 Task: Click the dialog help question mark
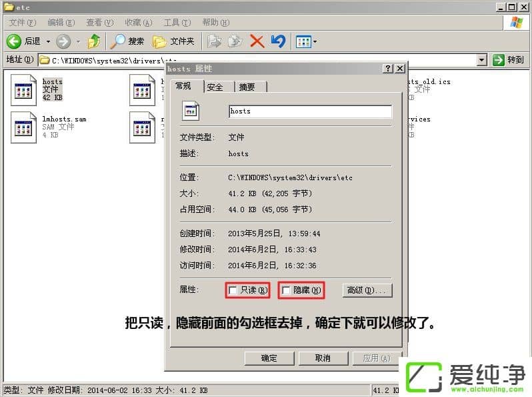click(x=388, y=69)
